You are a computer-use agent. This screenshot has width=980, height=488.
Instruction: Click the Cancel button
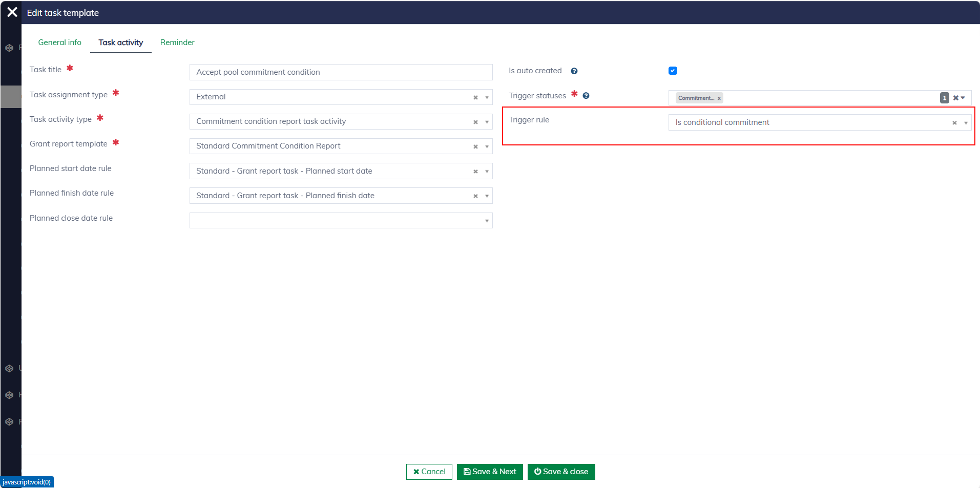point(429,472)
